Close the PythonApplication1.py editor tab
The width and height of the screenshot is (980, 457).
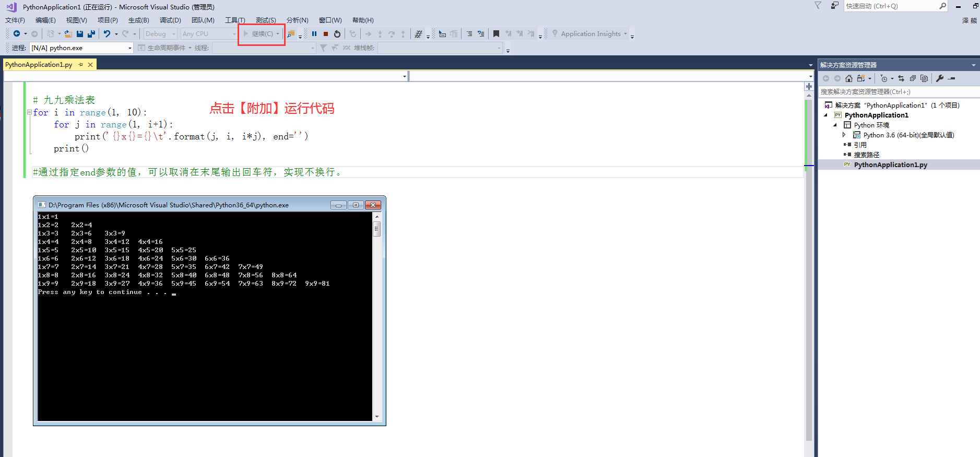coord(90,65)
